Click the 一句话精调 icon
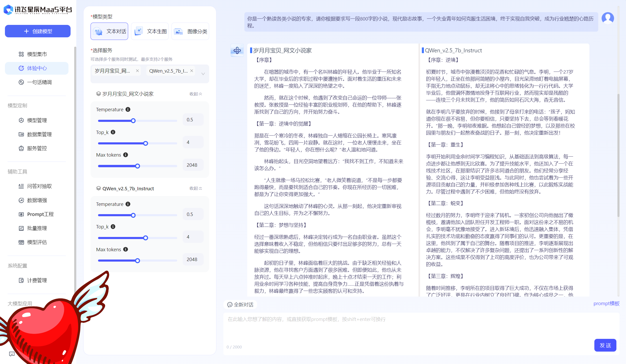The height and width of the screenshot is (364, 626). pos(21,82)
